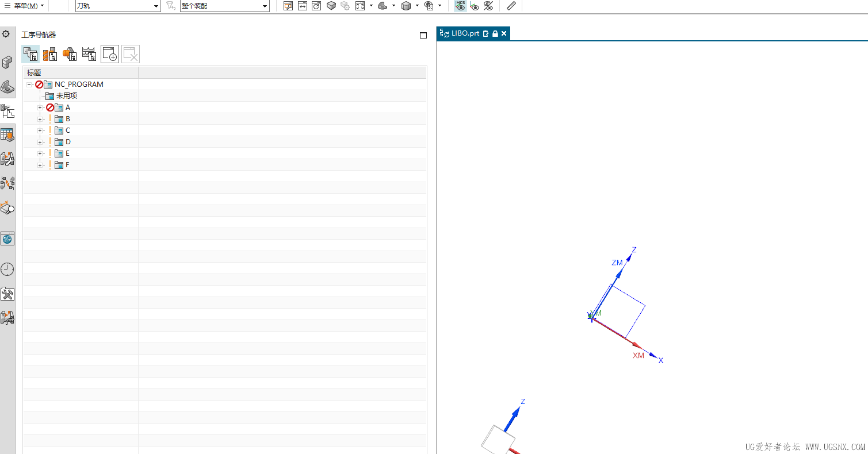Click the lock icon on LIBO.prt tab
The width and height of the screenshot is (868, 454).
point(495,33)
